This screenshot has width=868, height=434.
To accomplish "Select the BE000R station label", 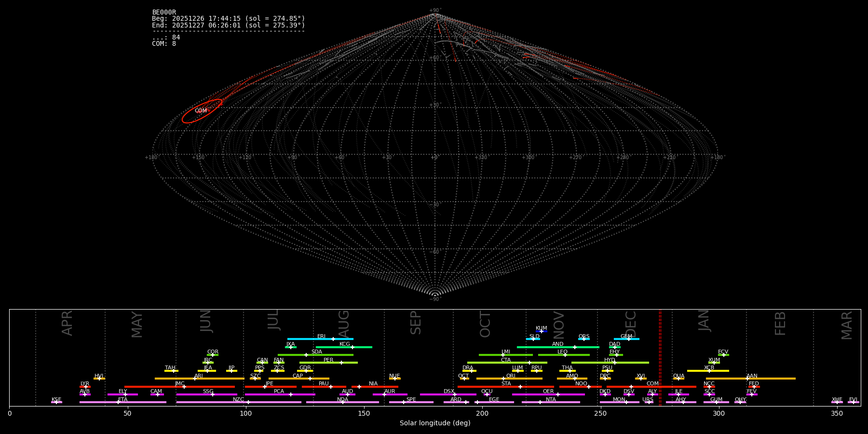I will (164, 13).
